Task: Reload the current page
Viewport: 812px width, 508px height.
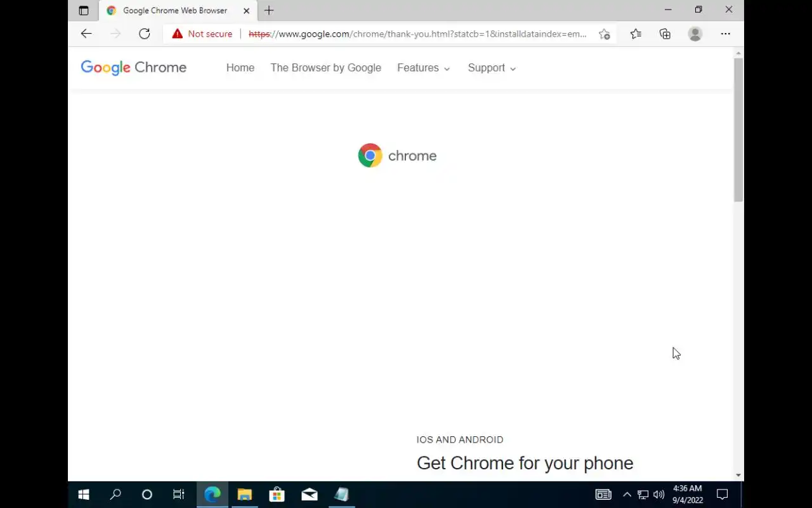Action: (145, 34)
